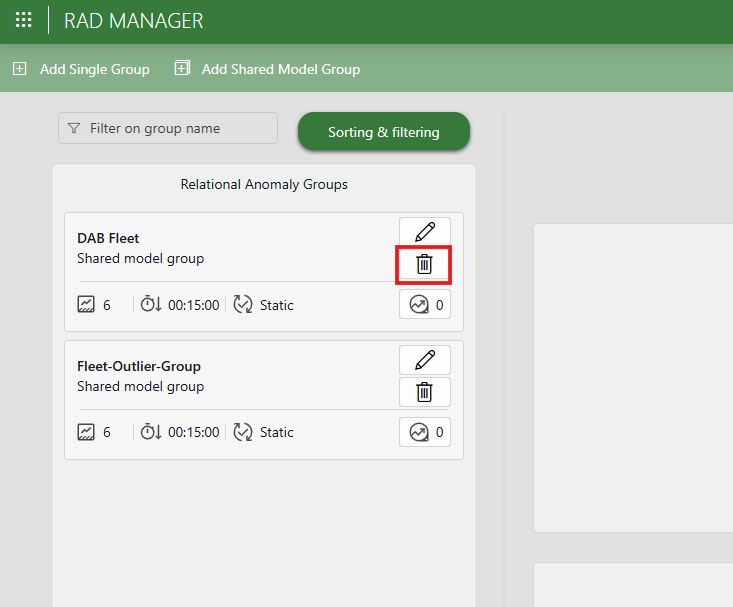Focus the Filter on group name field

click(168, 128)
